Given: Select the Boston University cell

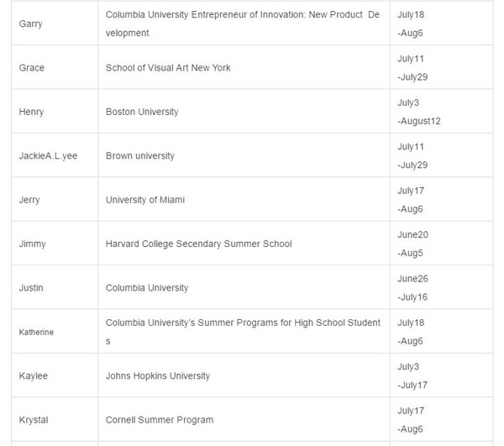Looking at the screenshot, I should click(142, 112).
